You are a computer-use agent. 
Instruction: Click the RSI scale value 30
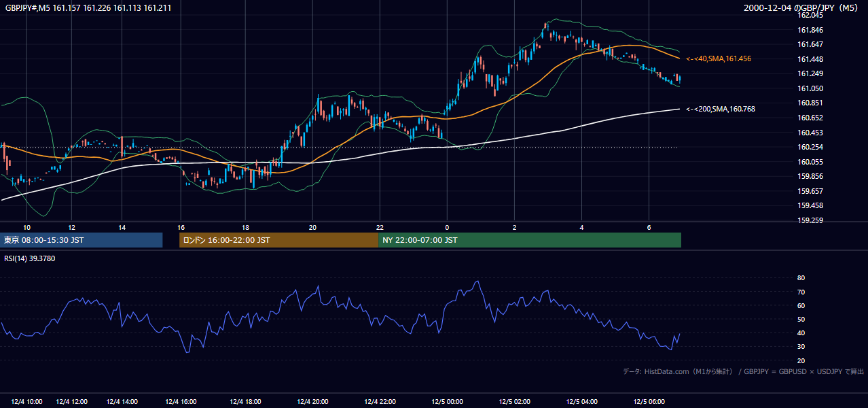click(801, 347)
